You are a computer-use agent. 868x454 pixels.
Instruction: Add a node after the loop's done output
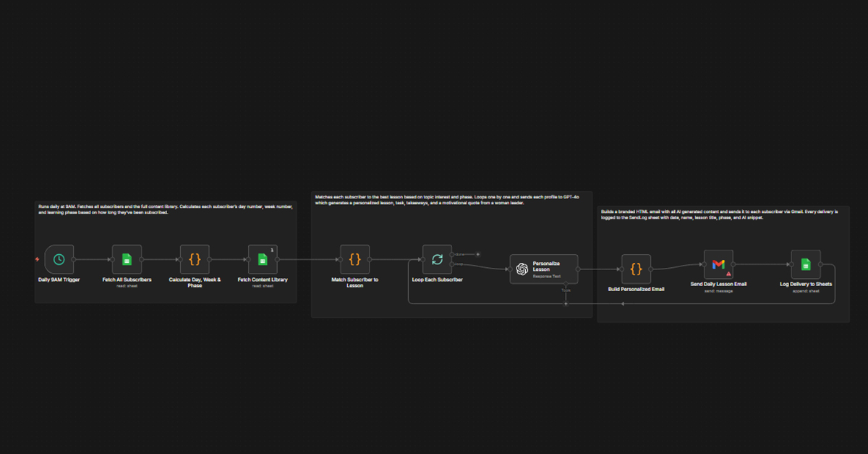coord(477,254)
